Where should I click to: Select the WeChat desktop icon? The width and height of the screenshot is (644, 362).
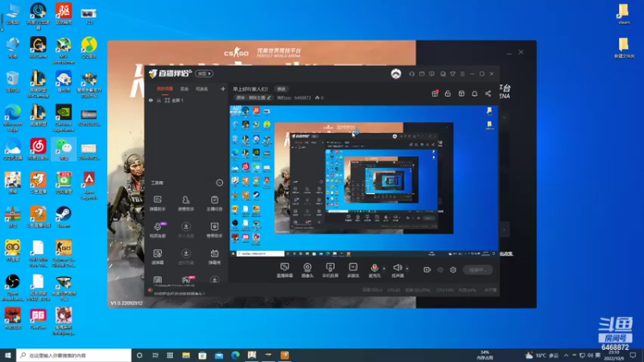click(64, 149)
